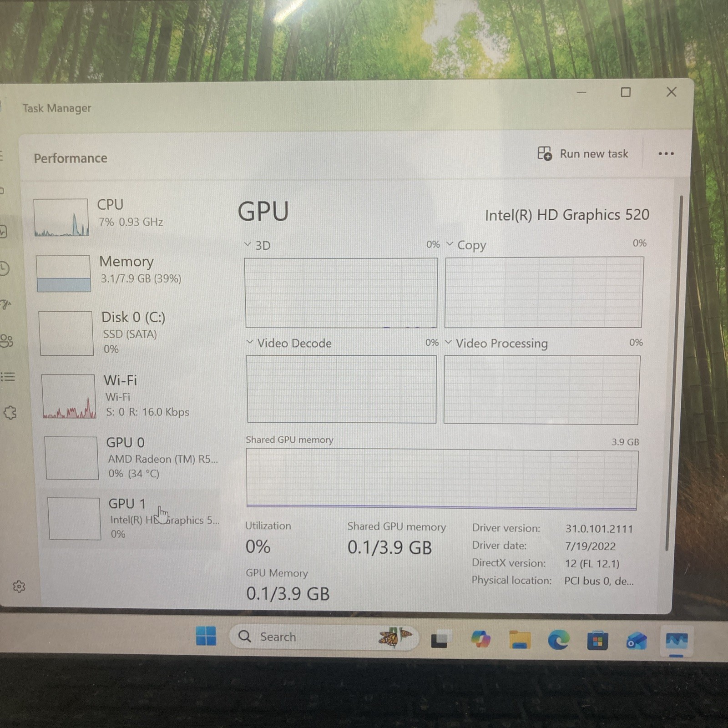This screenshot has height=728, width=728.
Task: Open Task Manager settings gear
Action: coord(19,586)
